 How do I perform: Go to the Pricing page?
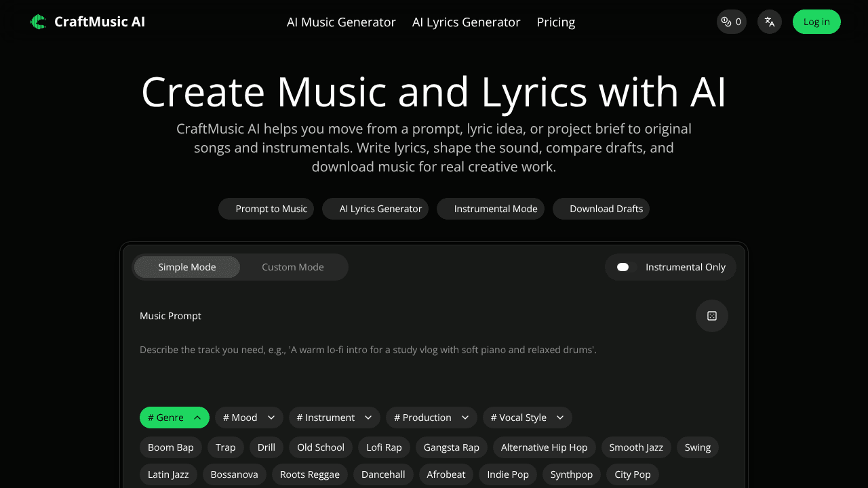556,22
